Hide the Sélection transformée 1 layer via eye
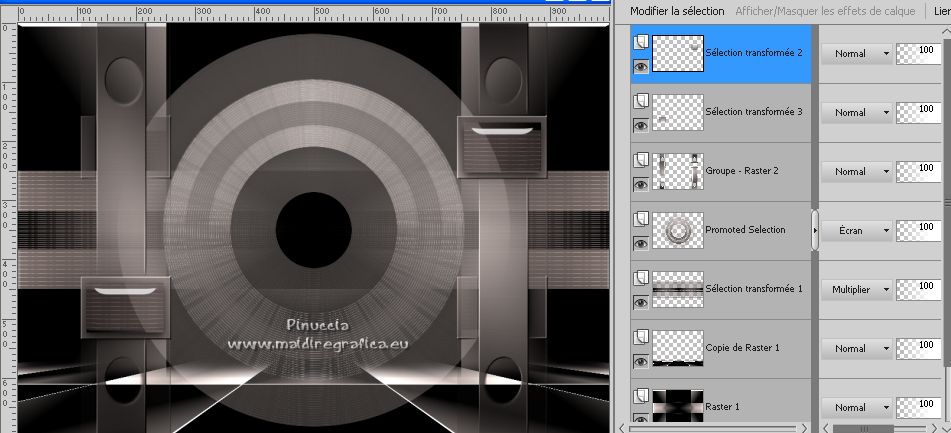The height and width of the screenshot is (433, 951). tap(641, 302)
